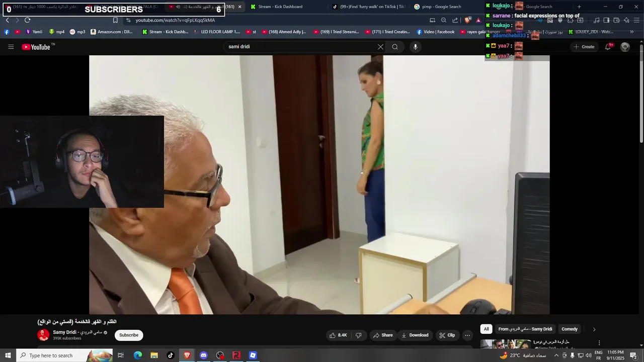Download the video
Screen dimensions: 644x362
point(415,335)
